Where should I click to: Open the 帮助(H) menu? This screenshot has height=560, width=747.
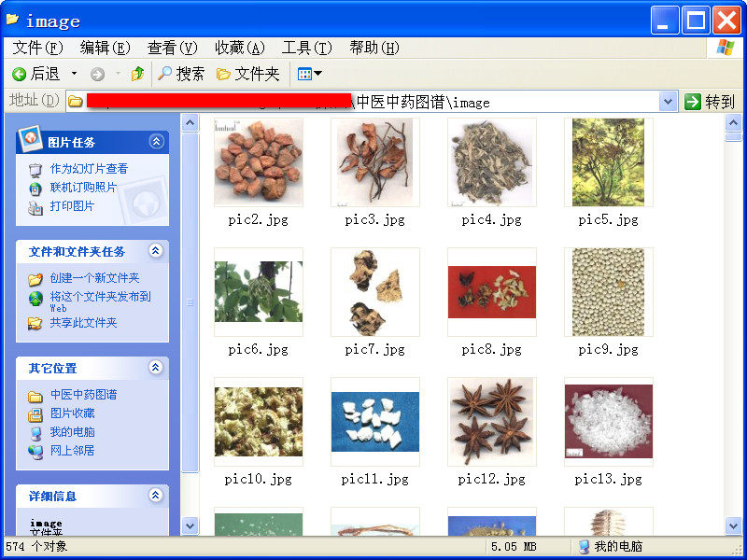point(374,48)
